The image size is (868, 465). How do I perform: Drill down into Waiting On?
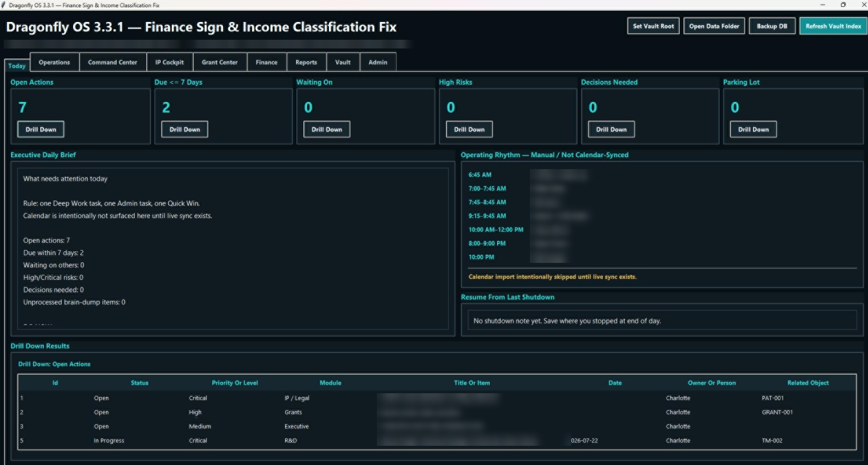pos(327,129)
